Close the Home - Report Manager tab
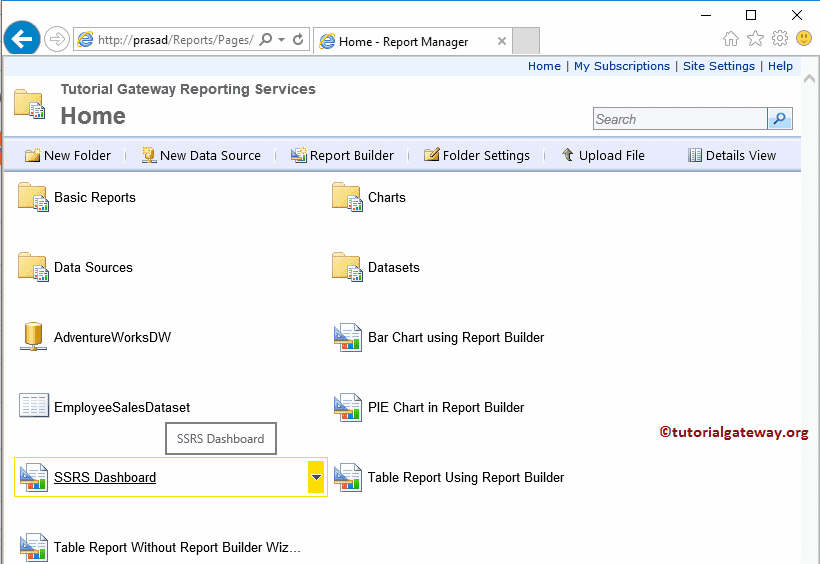This screenshot has width=820, height=564. [502, 41]
